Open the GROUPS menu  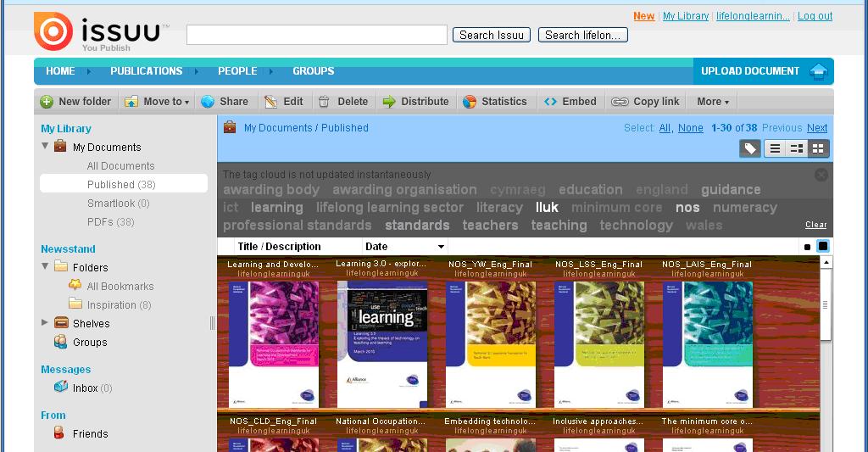point(313,71)
